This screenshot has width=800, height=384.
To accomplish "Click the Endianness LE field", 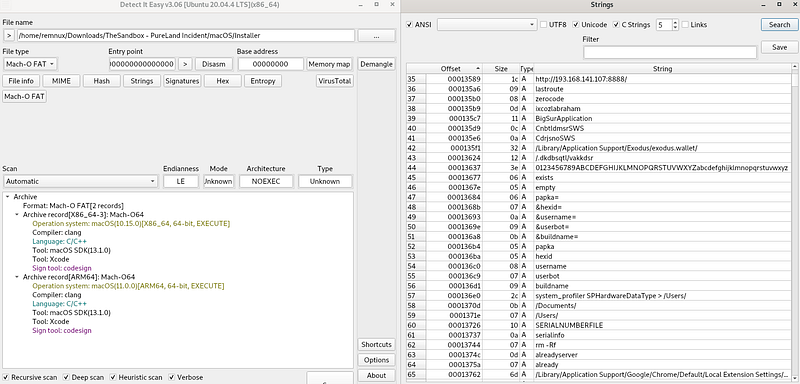I will point(181,181).
